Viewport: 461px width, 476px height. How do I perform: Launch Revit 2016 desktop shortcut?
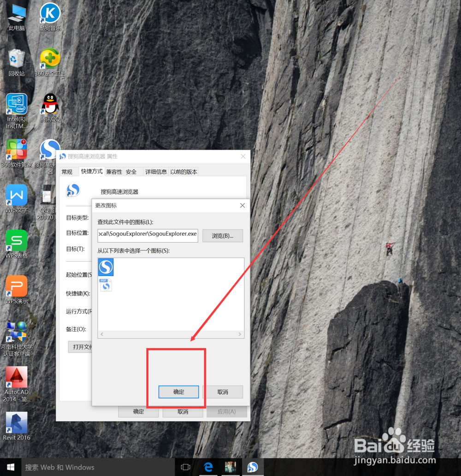click(17, 427)
